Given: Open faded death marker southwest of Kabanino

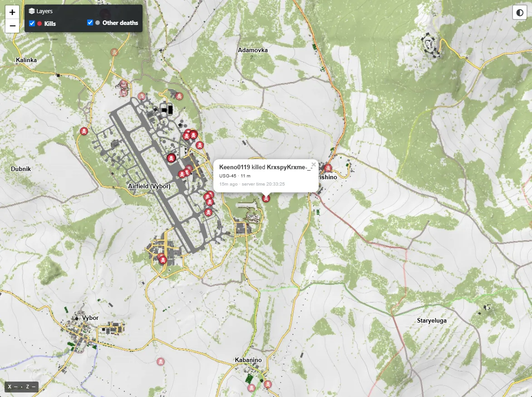Looking at the screenshot, I should 161,362.
